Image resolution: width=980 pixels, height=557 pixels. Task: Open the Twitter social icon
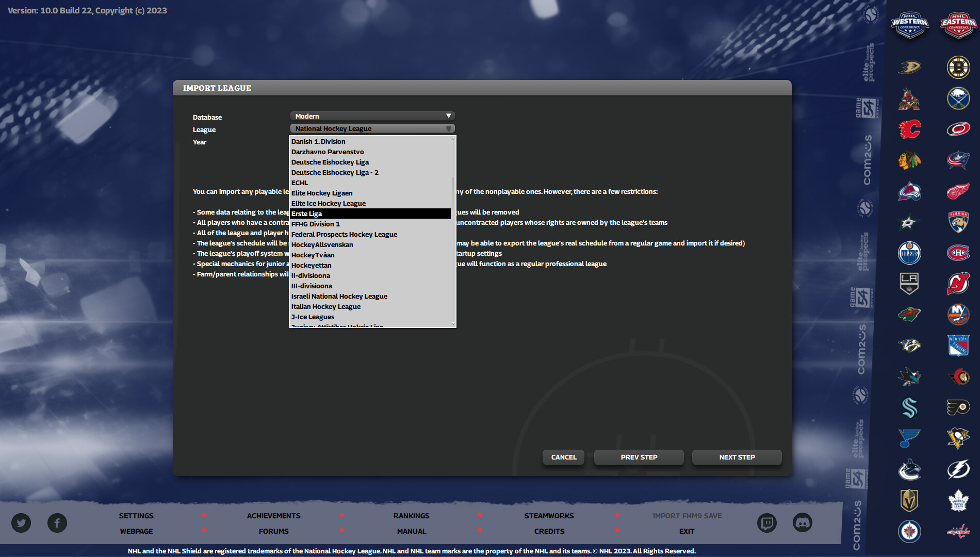pyautogui.click(x=21, y=523)
